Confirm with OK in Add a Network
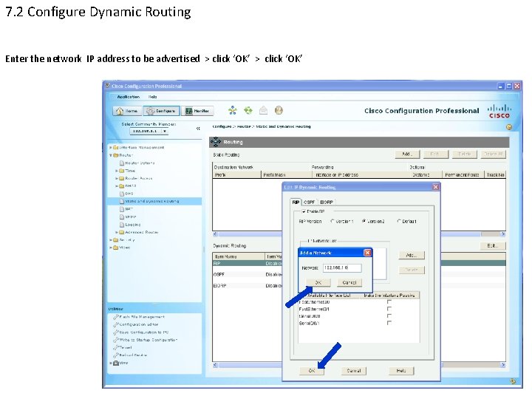The width and height of the screenshot is (532, 399). (x=318, y=282)
